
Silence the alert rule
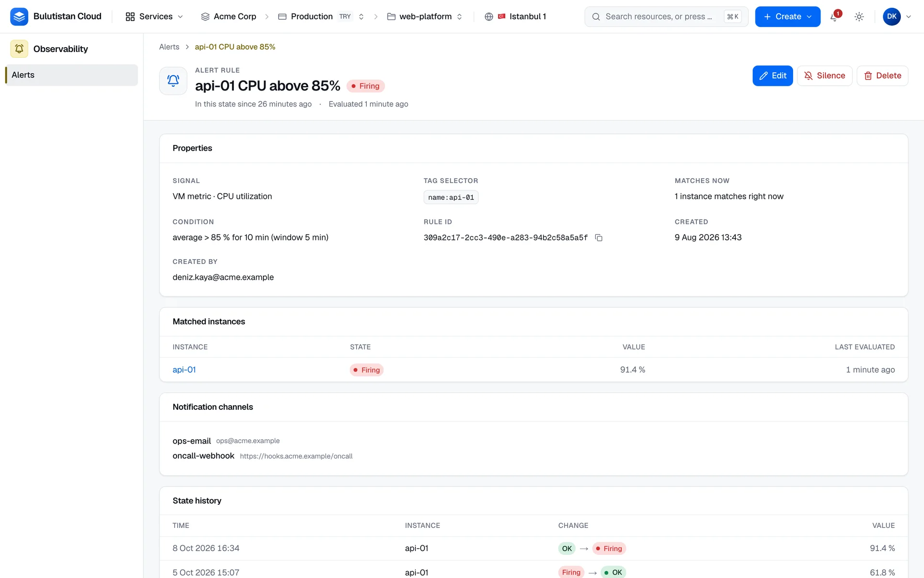[824, 76]
